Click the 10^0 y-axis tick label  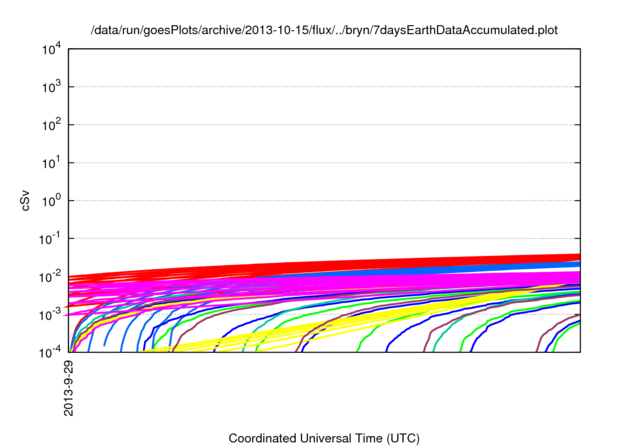(x=52, y=201)
